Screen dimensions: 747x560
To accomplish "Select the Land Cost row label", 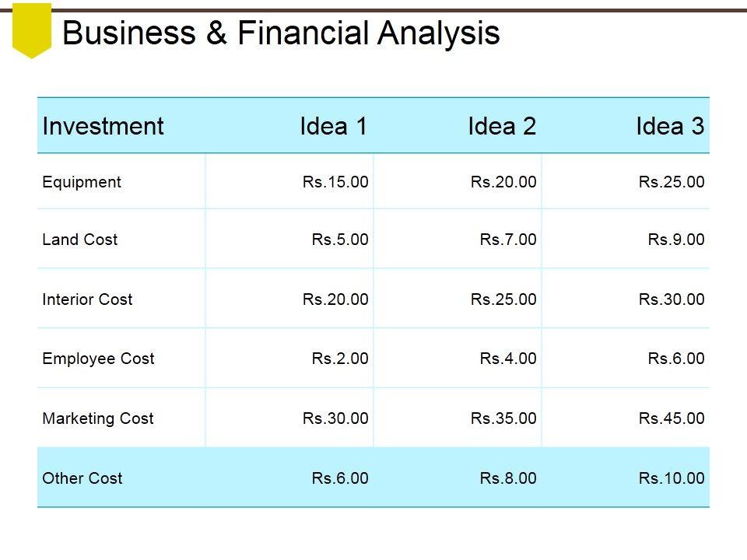I will (x=80, y=240).
